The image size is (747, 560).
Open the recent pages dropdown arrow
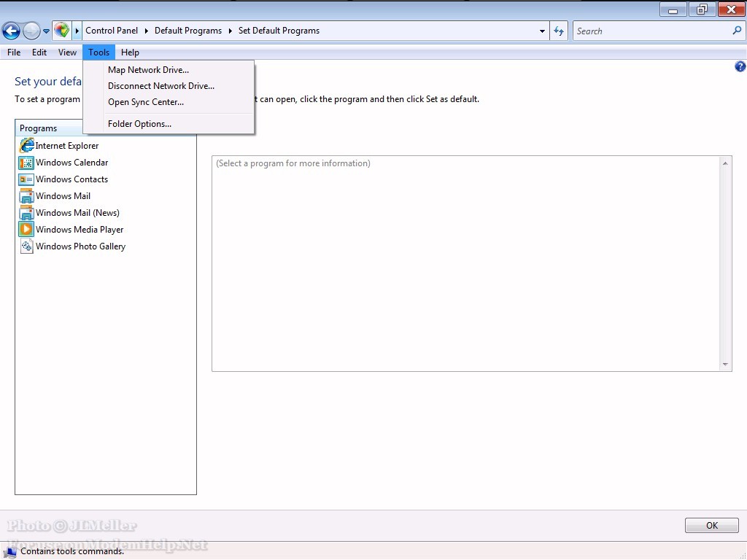pos(46,31)
